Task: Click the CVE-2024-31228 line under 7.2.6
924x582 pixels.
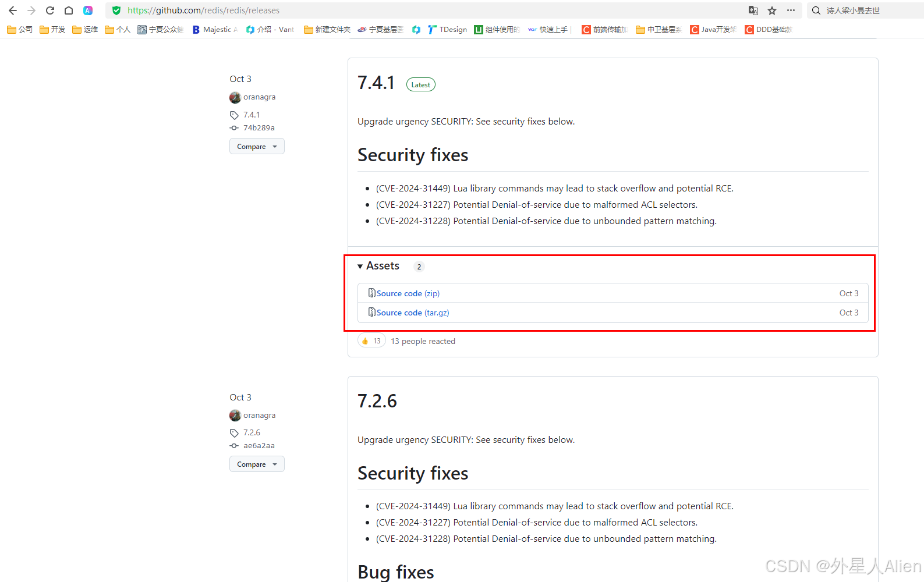Action: 546,538
